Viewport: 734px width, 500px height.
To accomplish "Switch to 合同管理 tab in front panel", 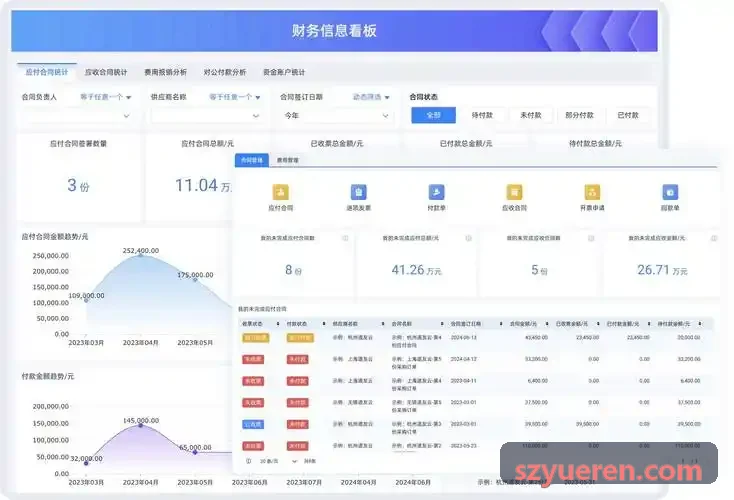I will 252,160.
